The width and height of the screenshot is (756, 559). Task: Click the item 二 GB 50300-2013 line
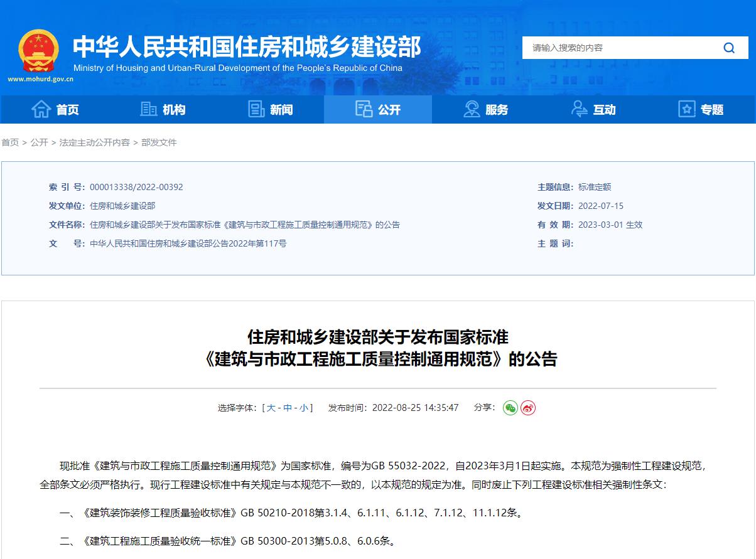(x=228, y=540)
